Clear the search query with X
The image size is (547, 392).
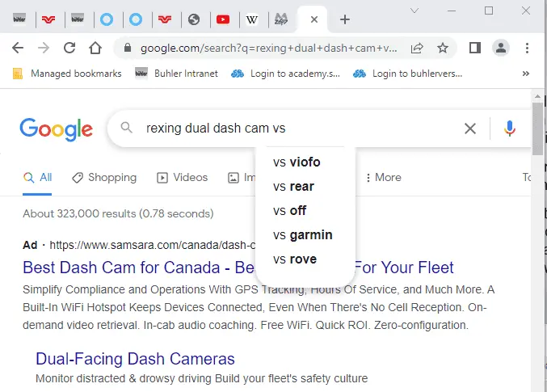pos(470,129)
